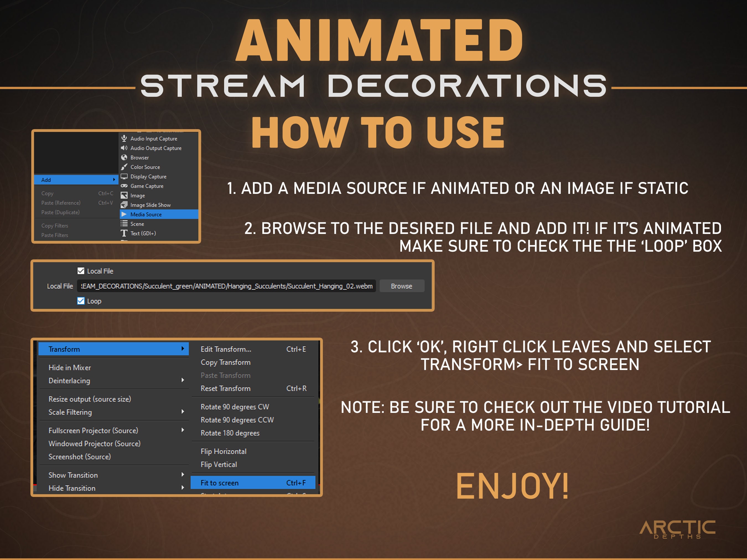The width and height of the screenshot is (747, 560).
Task: Select Fit to screen from the menu
Action: pyautogui.click(x=219, y=483)
